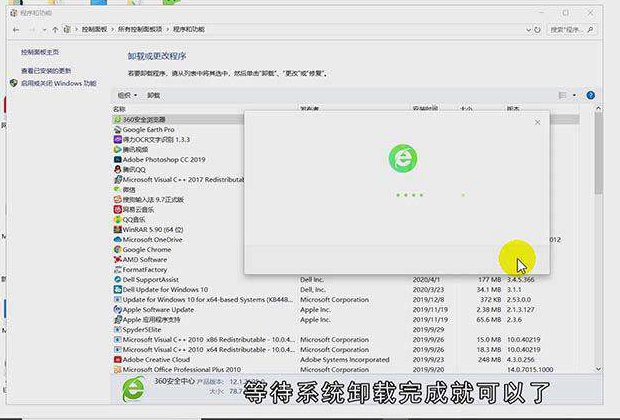Click the AMD Software program icon
The width and height of the screenshot is (620, 420).
117,259
